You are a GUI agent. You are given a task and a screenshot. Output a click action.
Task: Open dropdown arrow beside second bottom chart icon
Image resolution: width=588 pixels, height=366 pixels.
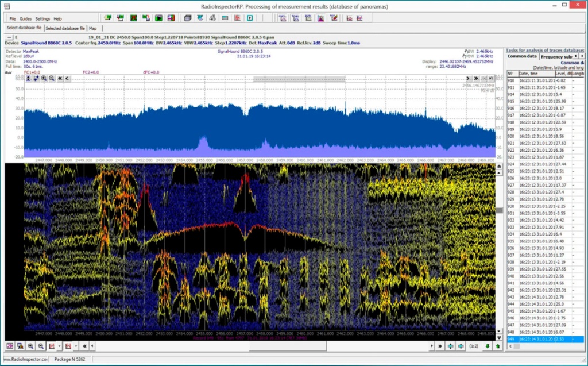coord(75,346)
